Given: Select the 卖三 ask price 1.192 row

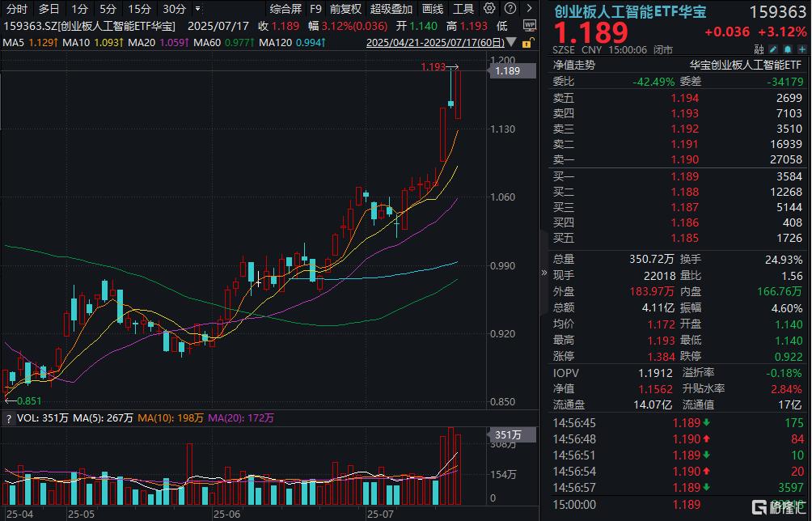Looking at the screenshot, I should tap(678, 129).
